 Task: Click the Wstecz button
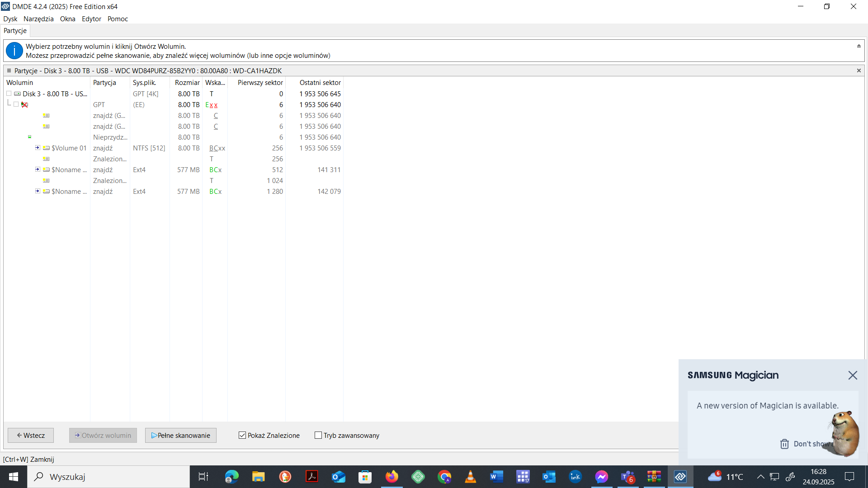point(31,435)
